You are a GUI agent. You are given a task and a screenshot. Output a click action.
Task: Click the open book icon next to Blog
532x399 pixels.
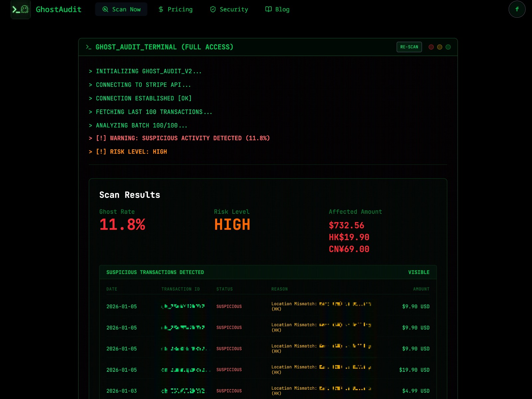coord(268,9)
